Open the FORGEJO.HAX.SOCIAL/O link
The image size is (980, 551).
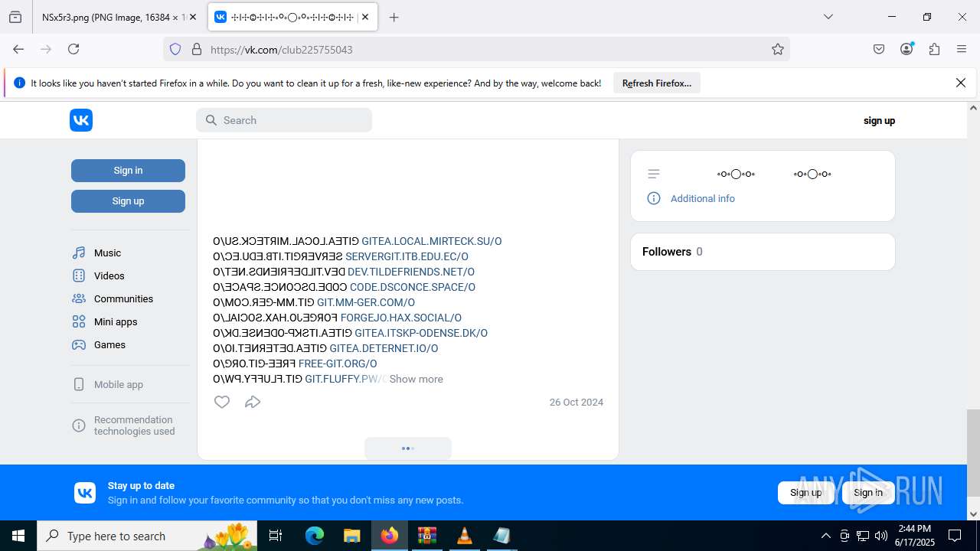(x=401, y=318)
